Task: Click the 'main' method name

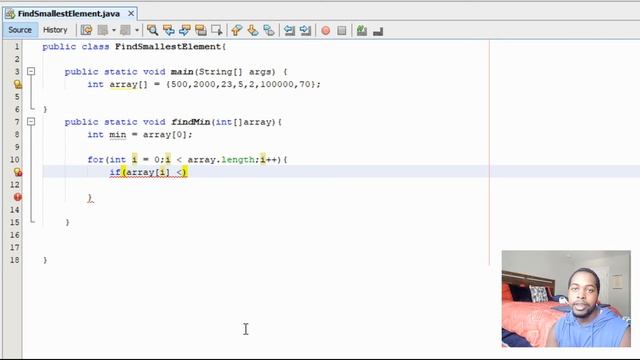Action: (182, 72)
